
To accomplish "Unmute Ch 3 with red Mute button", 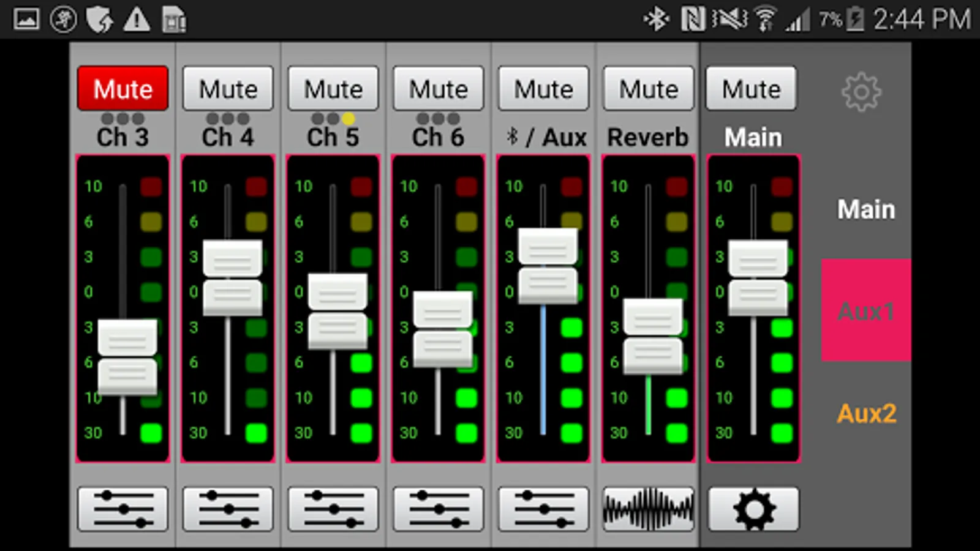I will click(x=123, y=89).
